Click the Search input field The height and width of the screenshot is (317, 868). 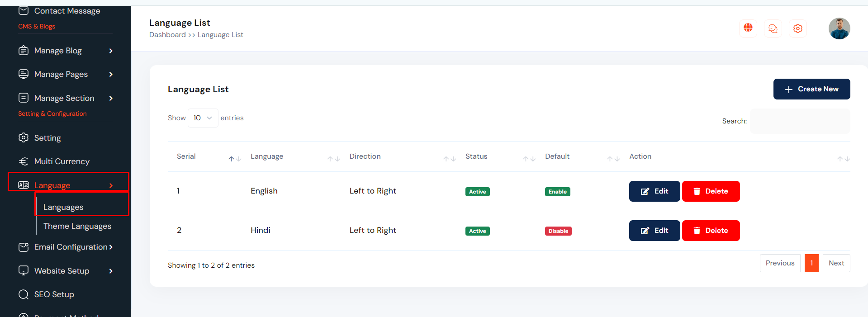click(x=800, y=121)
